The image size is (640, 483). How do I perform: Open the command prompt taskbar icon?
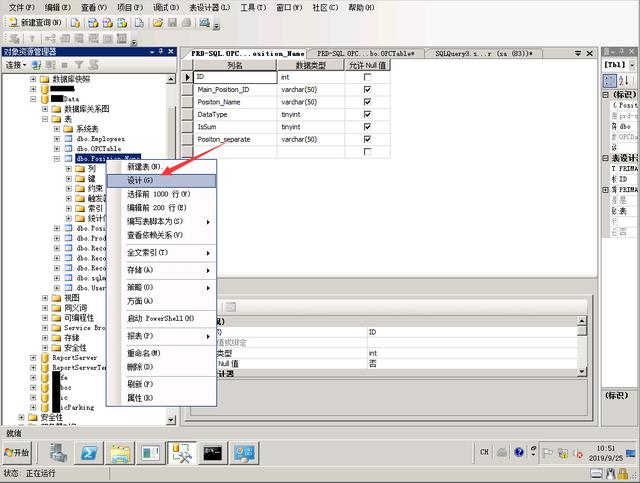[x=213, y=453]
